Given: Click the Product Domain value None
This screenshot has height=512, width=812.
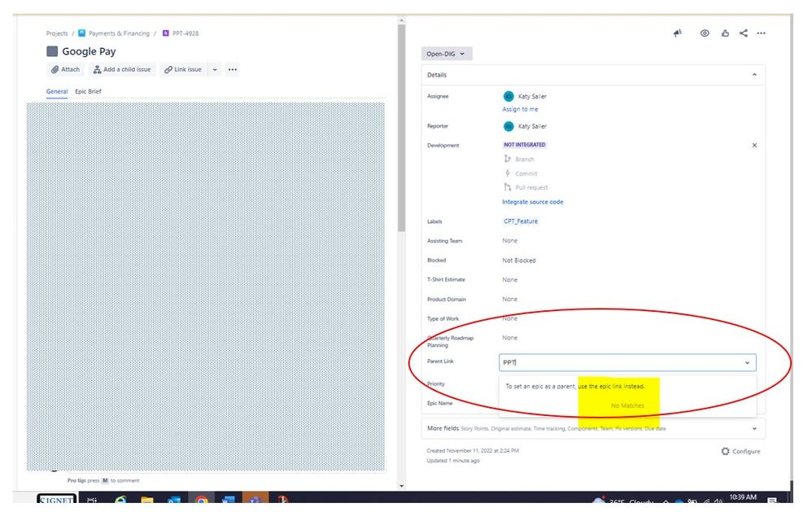Looking at the screenshot, I should (x=509, y=300).
